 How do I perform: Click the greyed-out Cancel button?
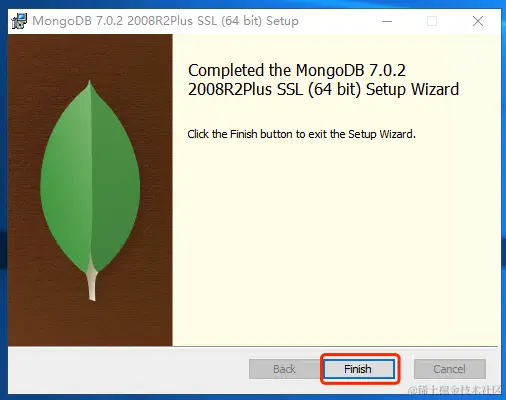click(x=449, y=369)
